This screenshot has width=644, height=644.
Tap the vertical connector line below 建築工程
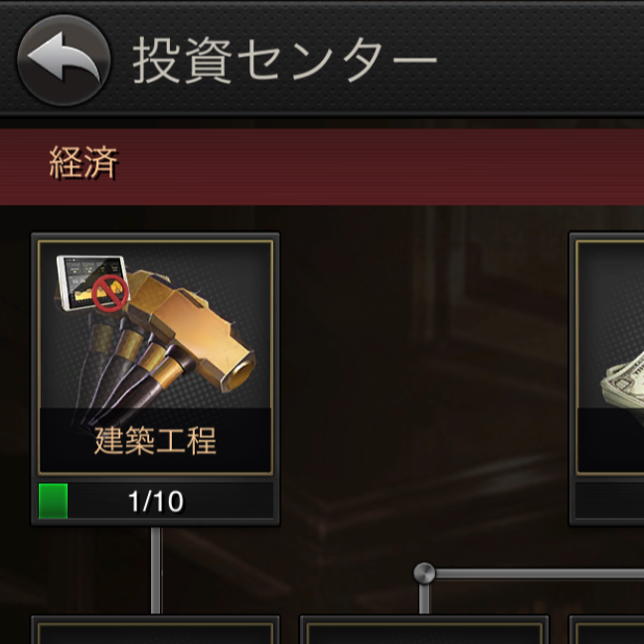[156, 570]
